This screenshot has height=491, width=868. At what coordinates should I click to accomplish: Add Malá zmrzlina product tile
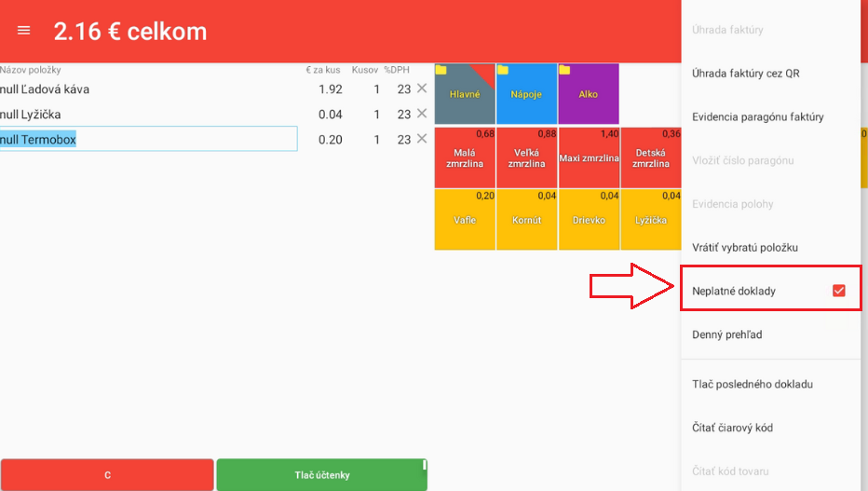tap(465, 157)
